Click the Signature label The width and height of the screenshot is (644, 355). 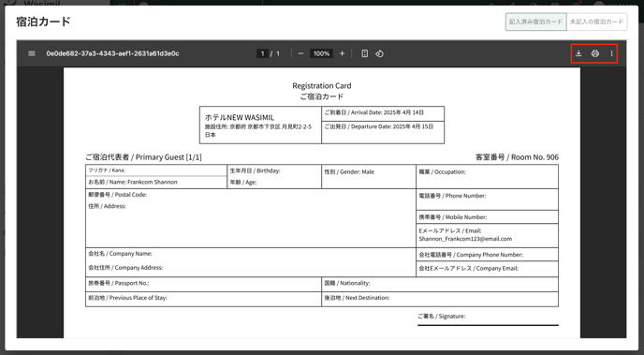441,317
